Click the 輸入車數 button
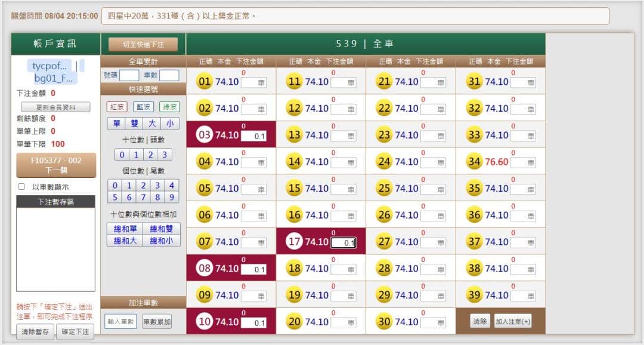The image size is (644, 345). (x=120, y=322)
